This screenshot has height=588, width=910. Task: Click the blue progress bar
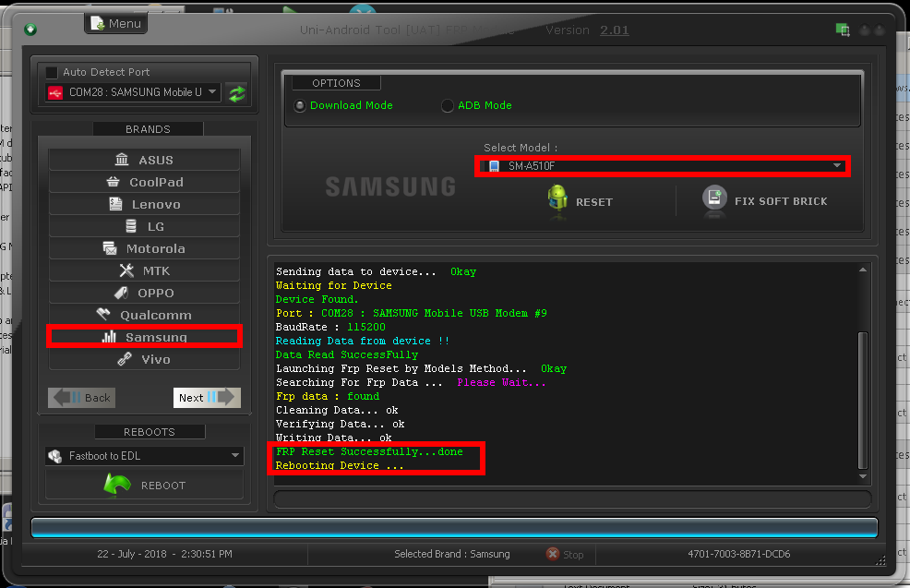pos(454,528)
